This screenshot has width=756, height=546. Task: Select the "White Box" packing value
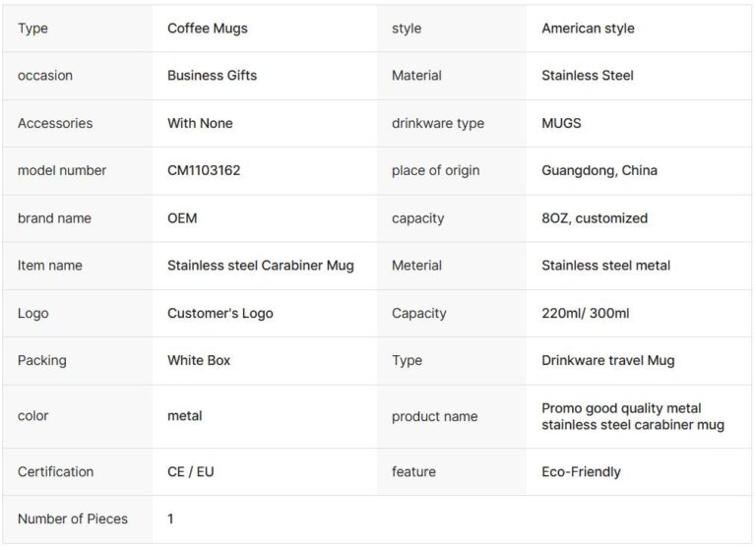pos(199,360)
